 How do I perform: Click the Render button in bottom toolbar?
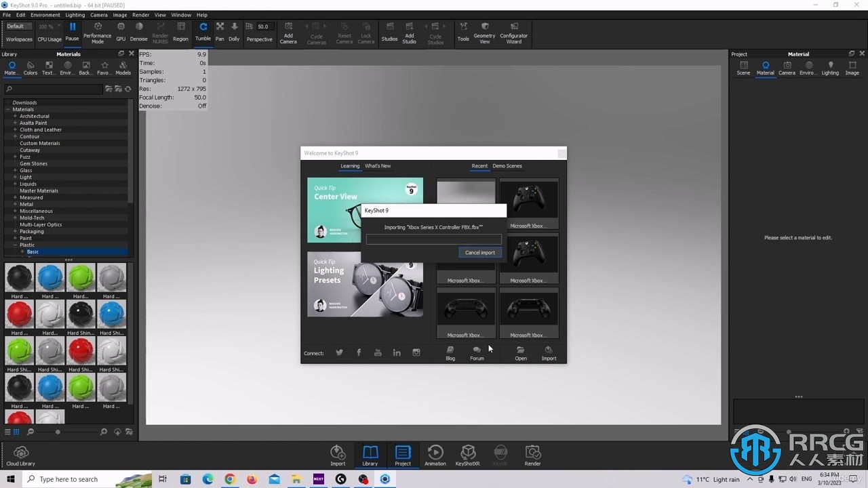[533, 455]
